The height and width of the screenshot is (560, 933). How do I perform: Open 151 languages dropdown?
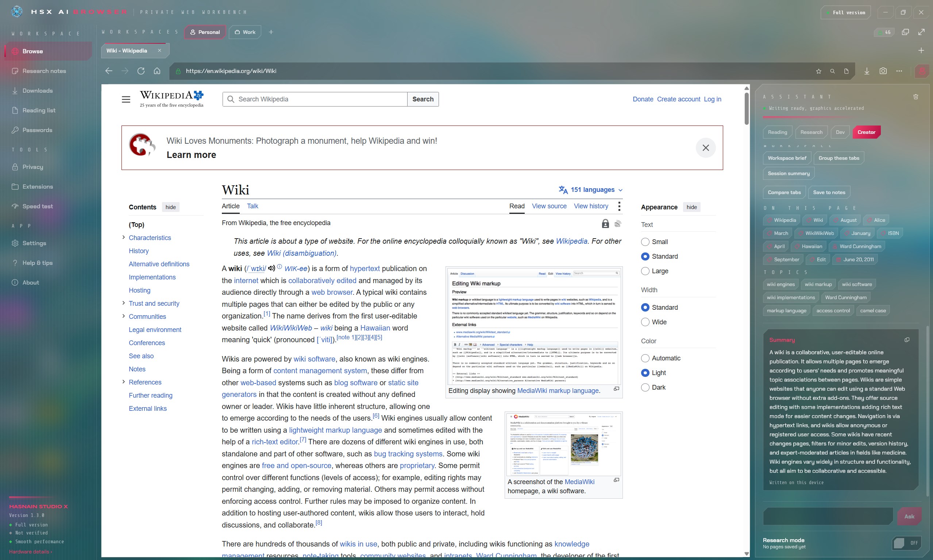pyautogui.click(x=591, y=190)
